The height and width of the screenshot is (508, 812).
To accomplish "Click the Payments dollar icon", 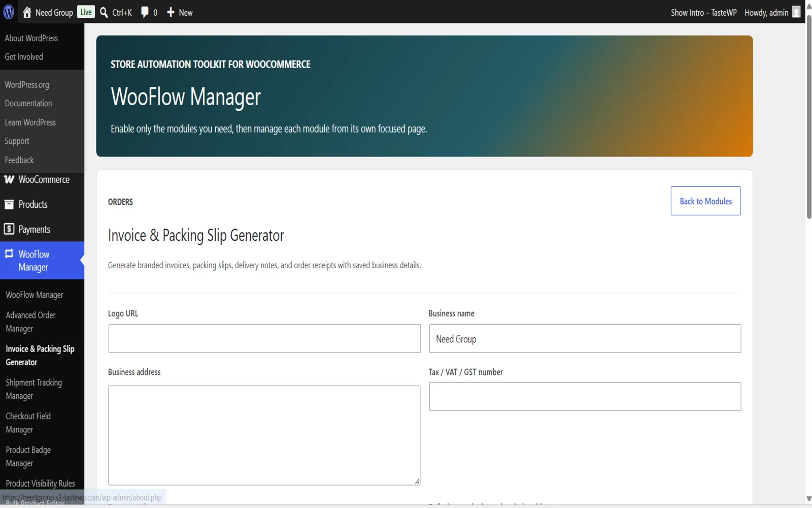I will pyautogui.click(x=9, y=229).
